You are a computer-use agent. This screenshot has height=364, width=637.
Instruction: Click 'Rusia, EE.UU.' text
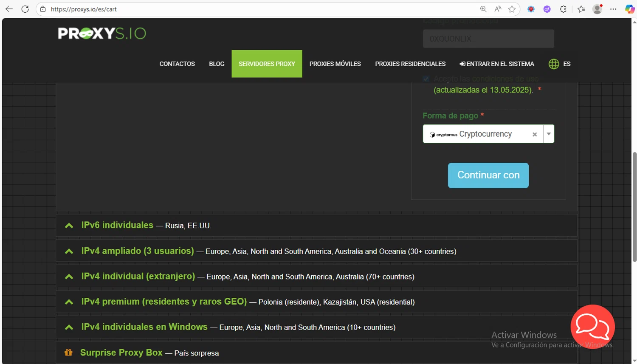pyautogui.click(x=188, y=226)
